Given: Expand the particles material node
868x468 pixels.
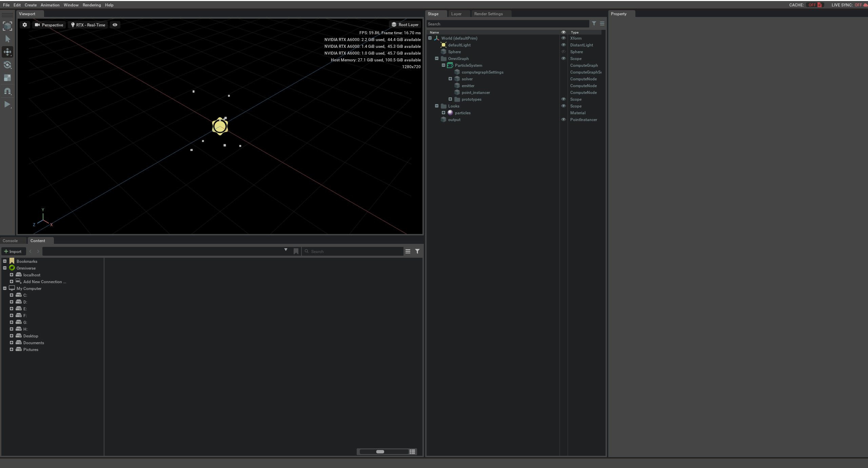Looking at the screenshot, I should coord(443,113).
